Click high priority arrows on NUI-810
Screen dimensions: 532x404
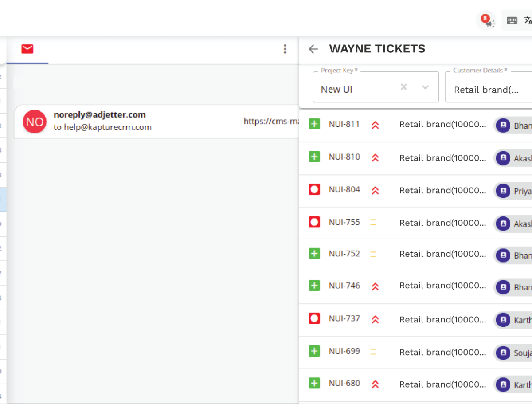point(375,157)
